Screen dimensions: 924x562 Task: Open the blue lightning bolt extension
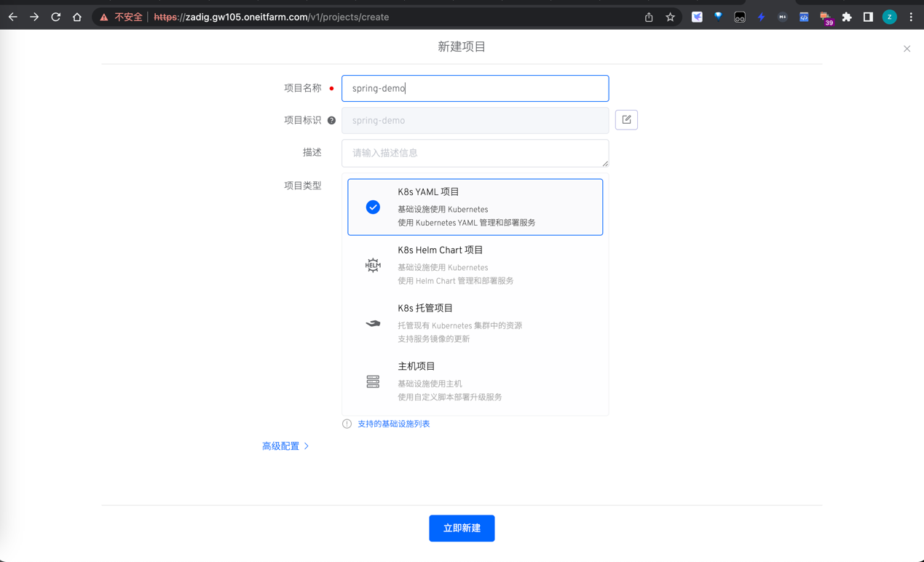[x=761, y=17]
